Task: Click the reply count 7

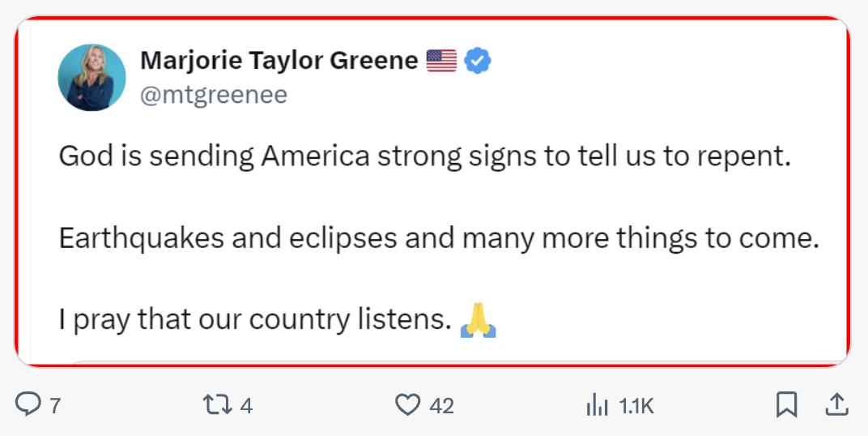Action: click(x=55, y=407)
